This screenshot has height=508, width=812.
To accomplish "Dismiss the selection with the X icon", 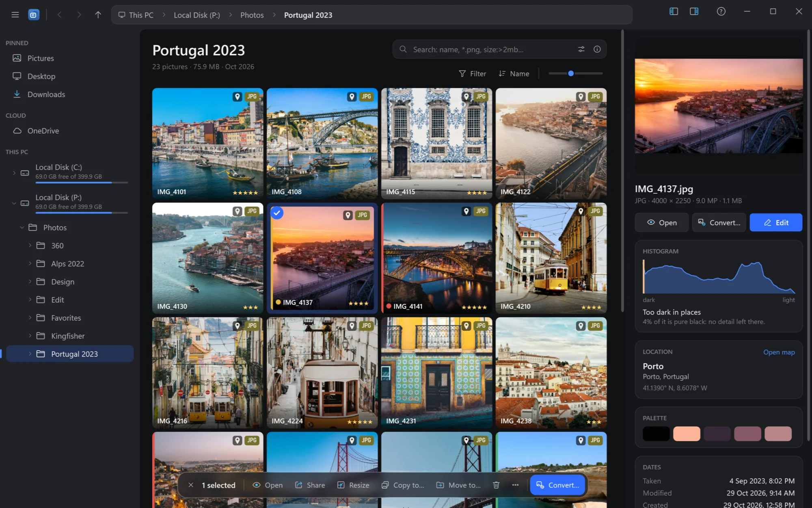I will tap(191, 485).
